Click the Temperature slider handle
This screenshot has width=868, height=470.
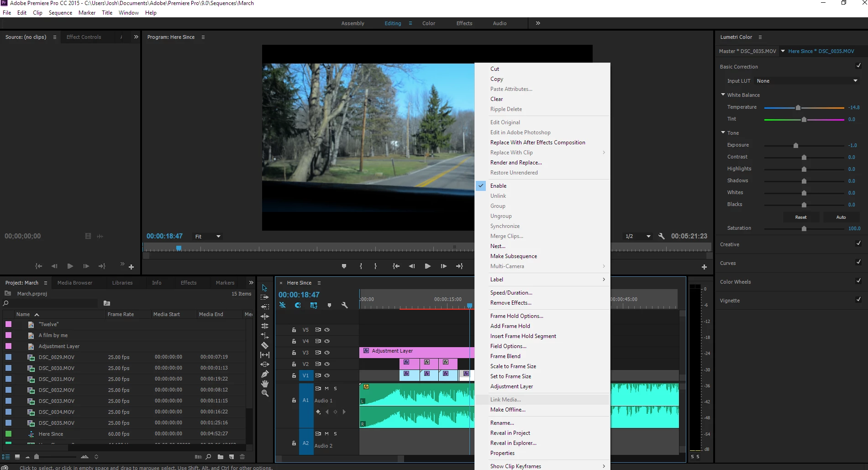click(x=798, y=108)
